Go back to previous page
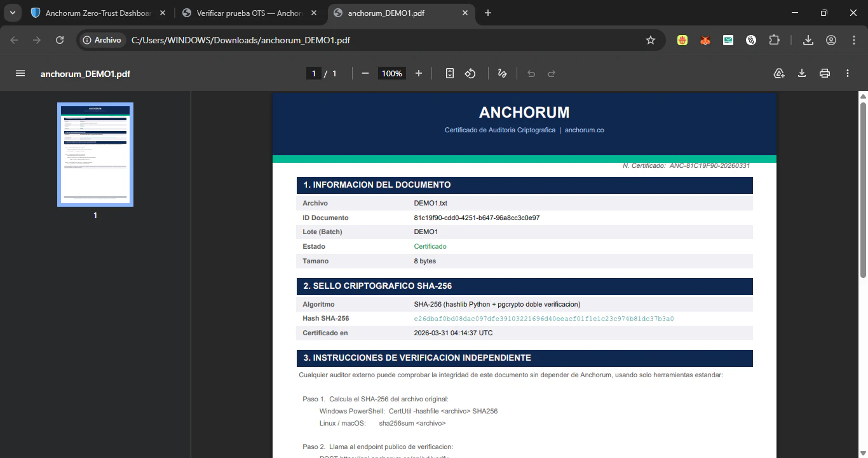The width and height of the screenshot is (868, 458). point(14,40)
